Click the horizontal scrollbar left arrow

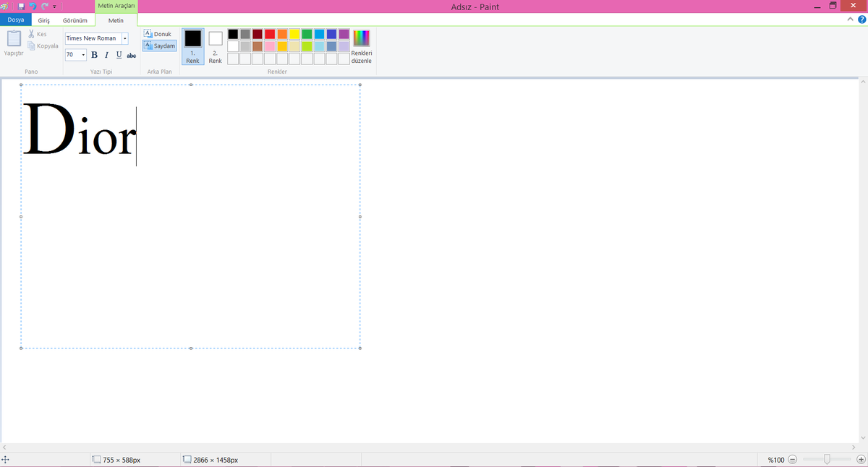pos(4,447)
